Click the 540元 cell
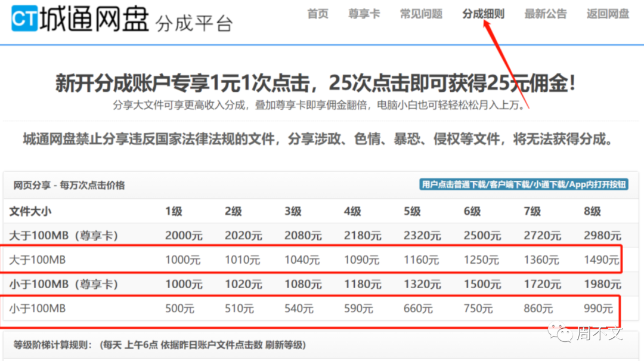 click(299, 308)
